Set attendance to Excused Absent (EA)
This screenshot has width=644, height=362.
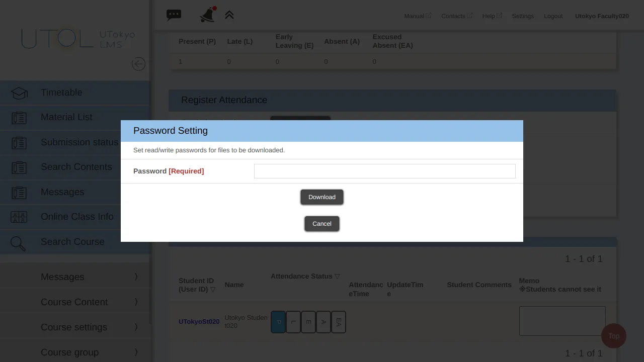(339, 322)
